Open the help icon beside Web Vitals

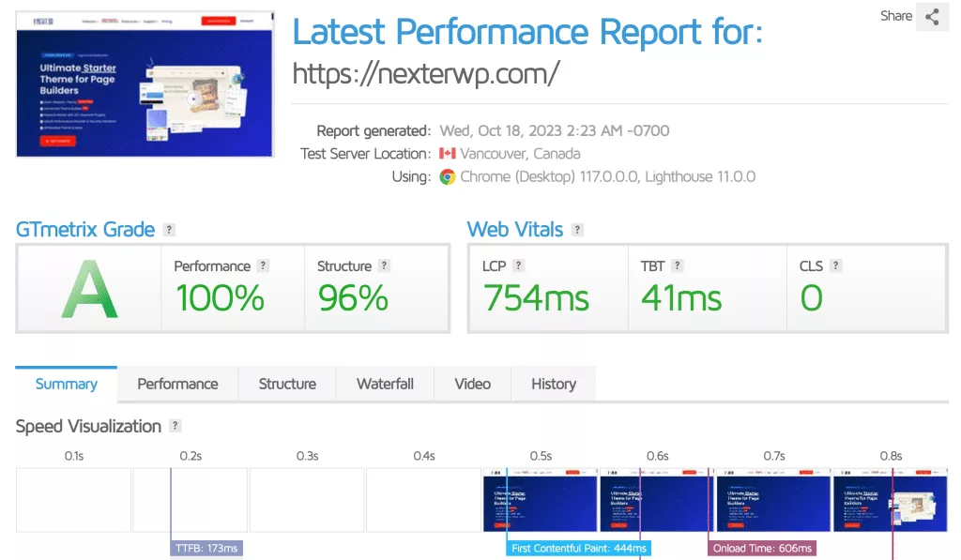tap(577, 230)
